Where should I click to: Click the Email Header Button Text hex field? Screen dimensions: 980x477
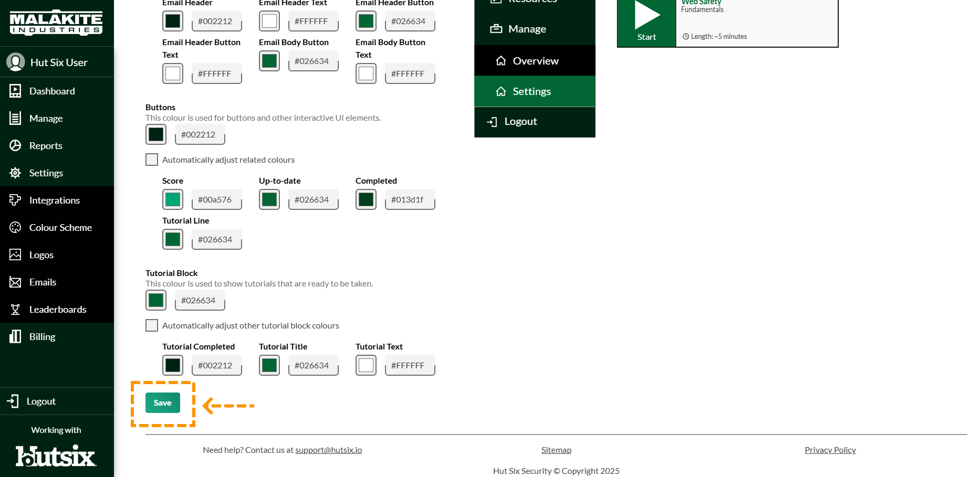(x=217, y=73)
